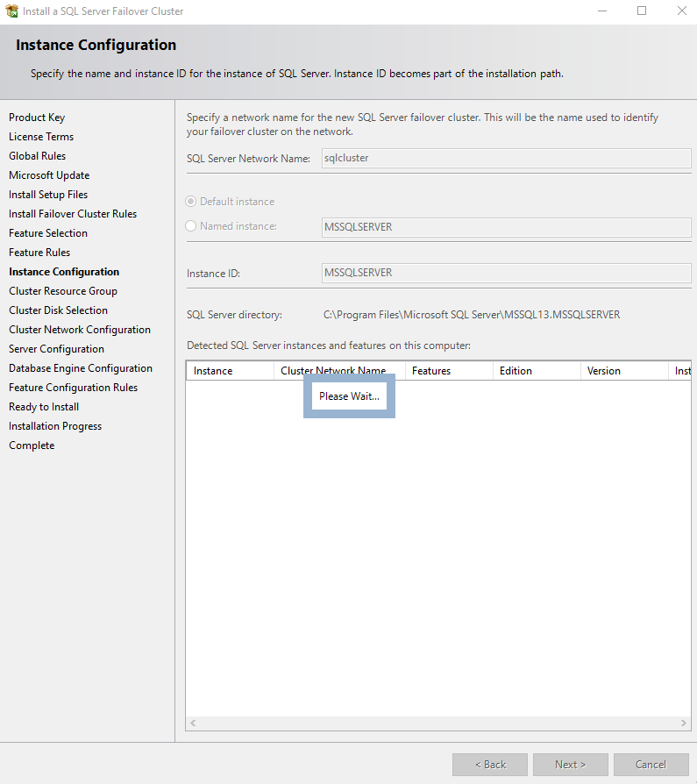Select the Instance Configuration step
Image resolution: width=697 pixels, height=784 pixels.
(64, 272)
